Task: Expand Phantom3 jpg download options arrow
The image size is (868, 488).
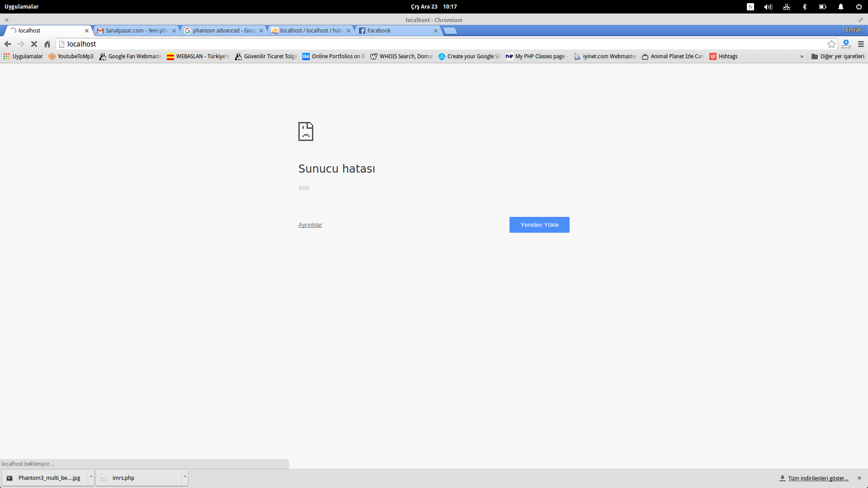Action: coord(91,477)
